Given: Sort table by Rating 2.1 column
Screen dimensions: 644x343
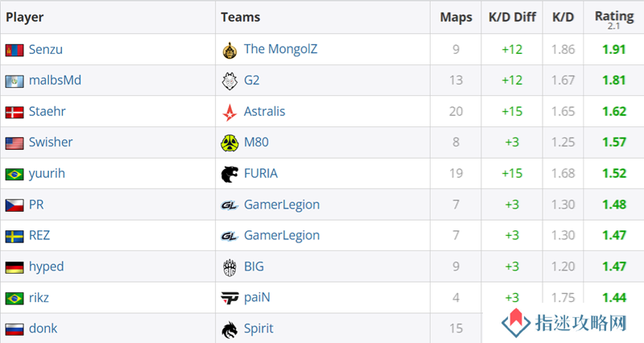Looking at the screenshot, I should 614,19.
